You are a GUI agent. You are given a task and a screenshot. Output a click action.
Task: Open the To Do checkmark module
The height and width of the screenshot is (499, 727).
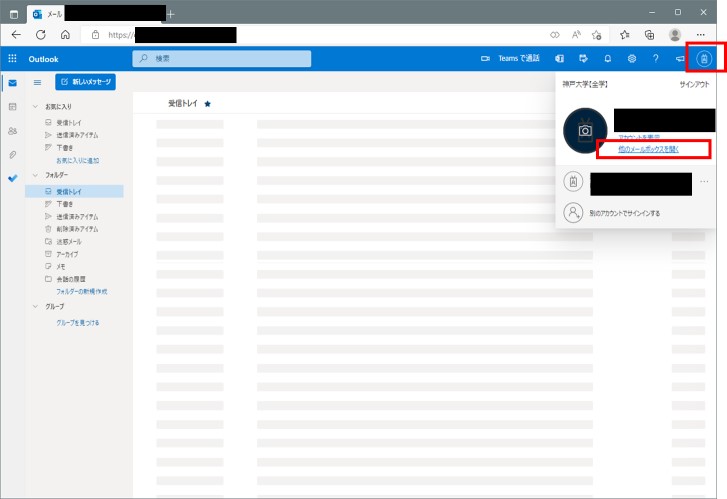click(13, 178)
